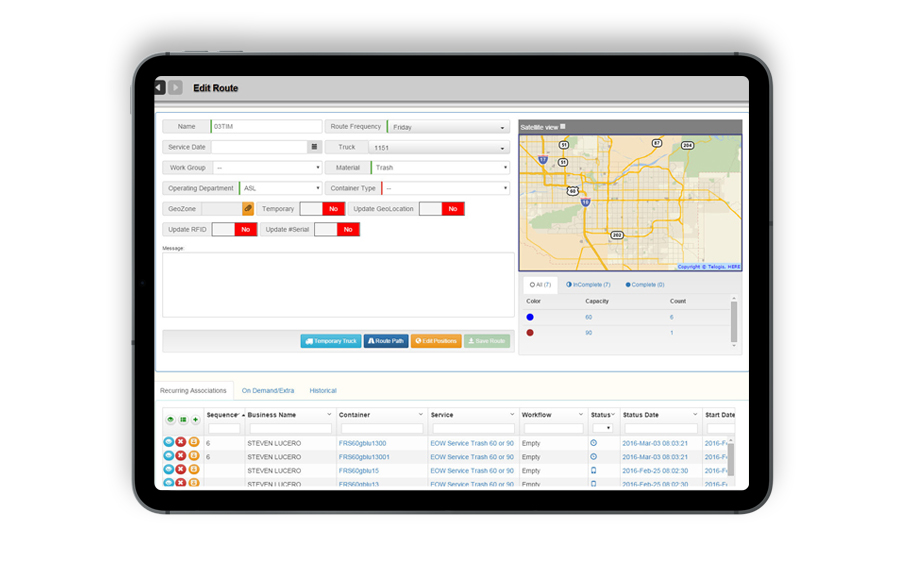Screen dimensions: 900x570
Task: Open the Container Type dropdown
Action: [445, 188]
